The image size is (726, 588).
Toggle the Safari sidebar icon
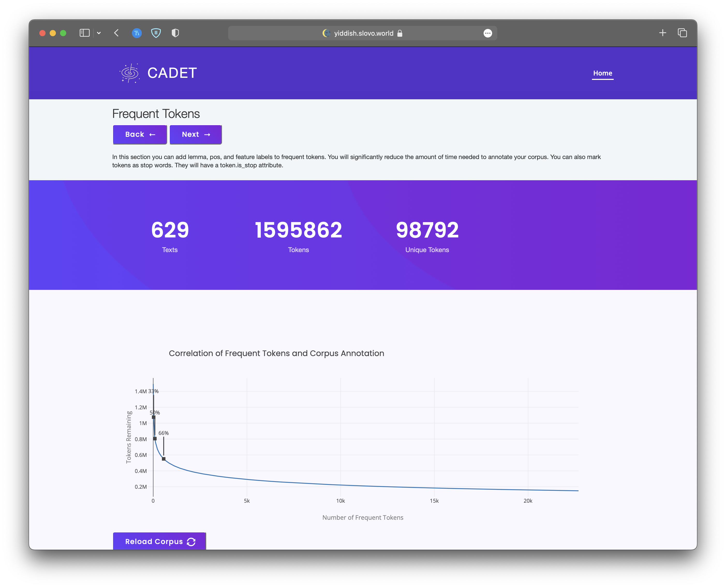pyautogui.click(x=84, y=33)
